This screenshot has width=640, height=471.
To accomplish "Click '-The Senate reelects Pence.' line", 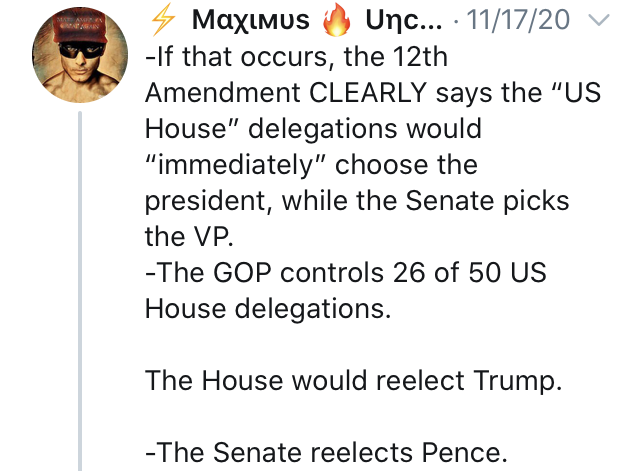I will click(326, 452).
